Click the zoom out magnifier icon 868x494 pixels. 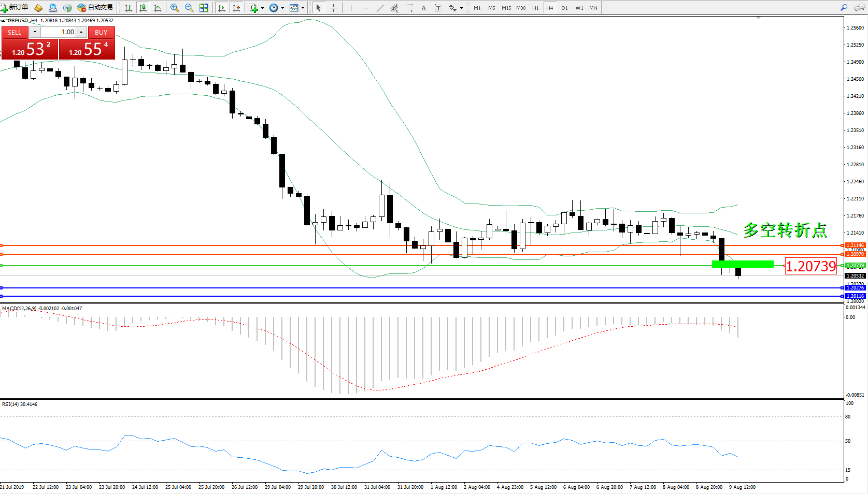[189, 8]
